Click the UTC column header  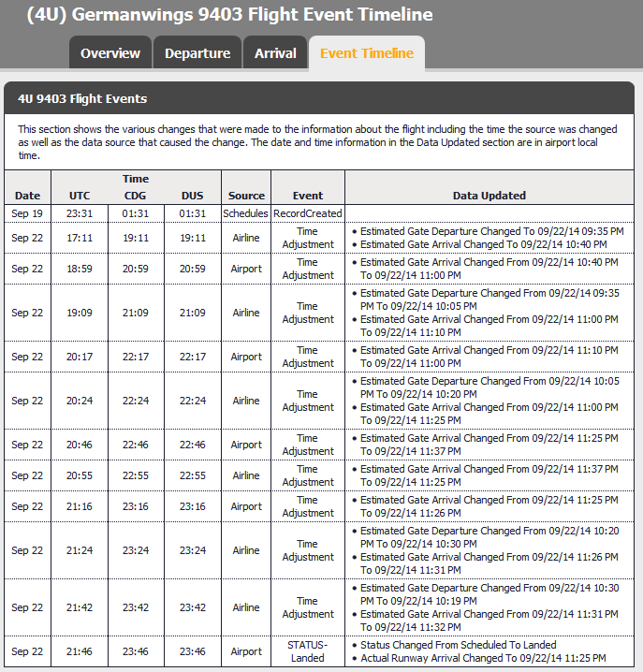(x=80, y=196)
